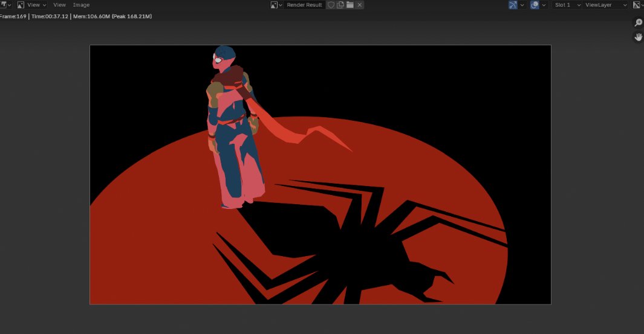Screen dimensions: 644x334
Task: Toggle fake user shield icon
Action: [x=331, y=5]
